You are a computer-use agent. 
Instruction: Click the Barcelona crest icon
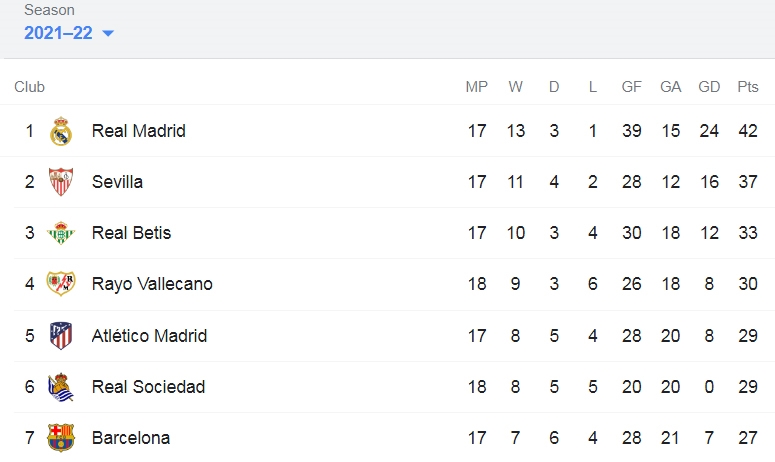61,438
